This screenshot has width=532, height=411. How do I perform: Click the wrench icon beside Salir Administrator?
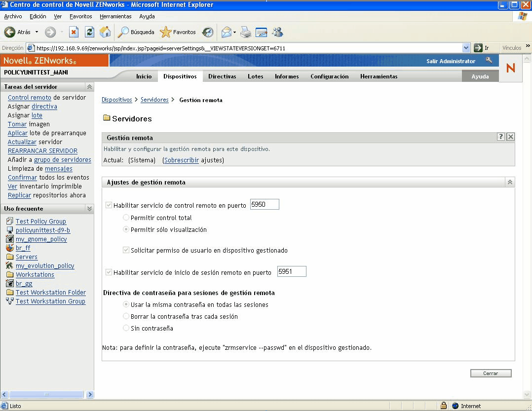click(489, 60)
